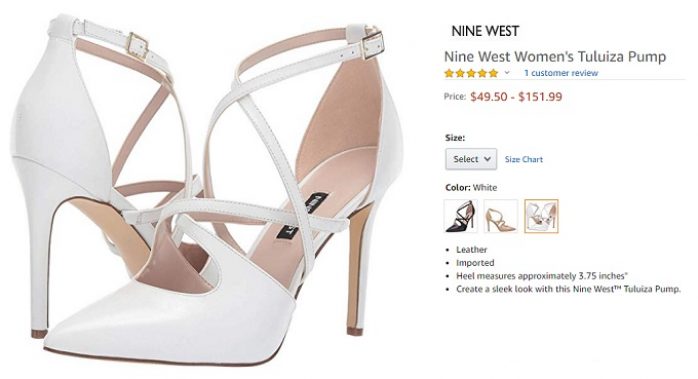
Task: Select the white pump color swatch
Action: pyautogui.click(x=541, y=216)
